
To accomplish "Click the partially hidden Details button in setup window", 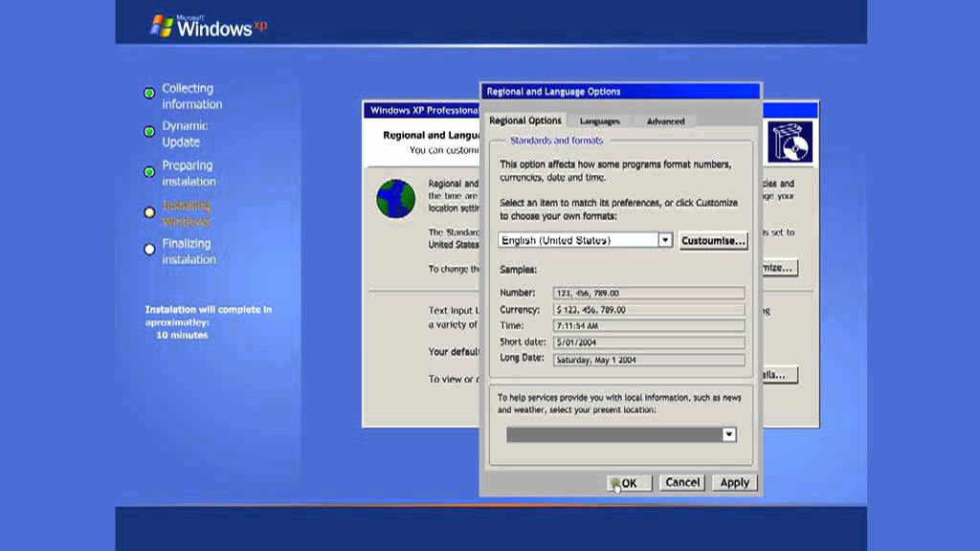I will click(779, 375).
